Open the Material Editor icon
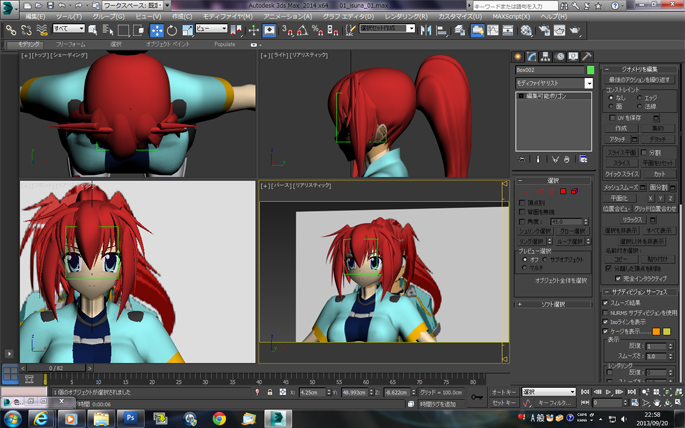The height and width of the screenshot is (428, 685). tap(526, 30)
